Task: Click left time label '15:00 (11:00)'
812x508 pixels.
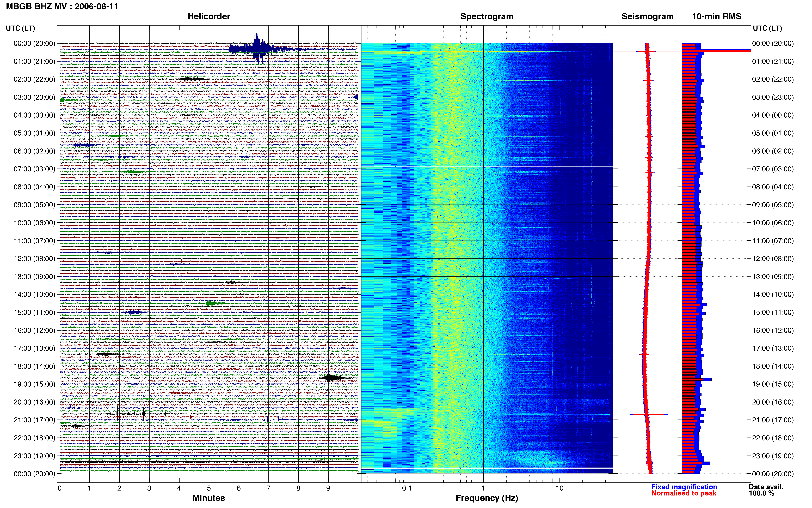Action: pos(35,312)
